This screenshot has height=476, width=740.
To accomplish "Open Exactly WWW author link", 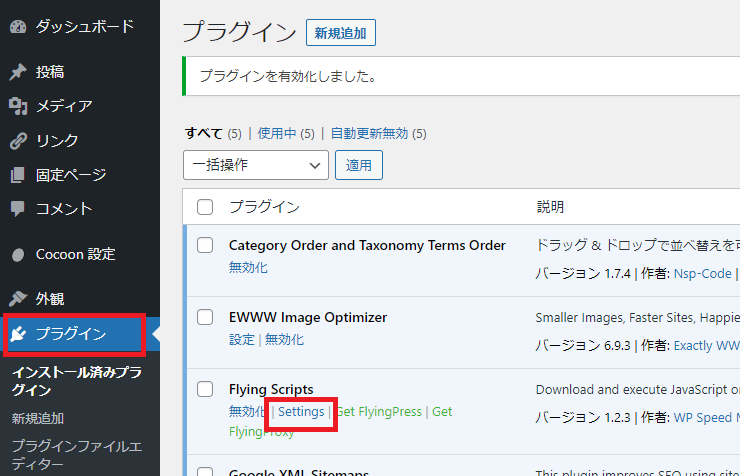I will click(706, 346).
